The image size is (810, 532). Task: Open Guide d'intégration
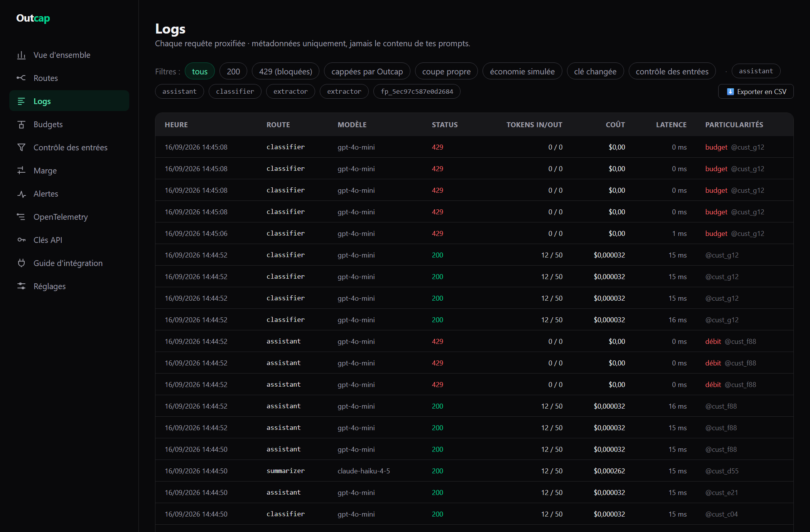tap(69, 263)
